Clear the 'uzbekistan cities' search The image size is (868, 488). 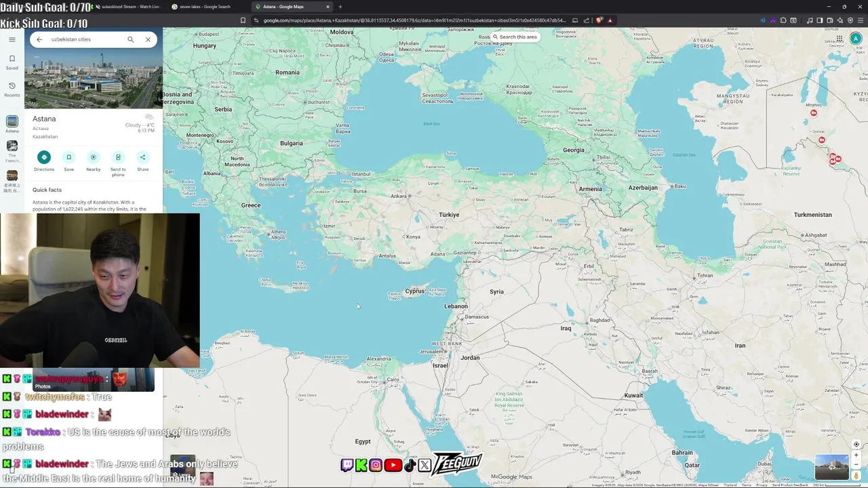148,39
